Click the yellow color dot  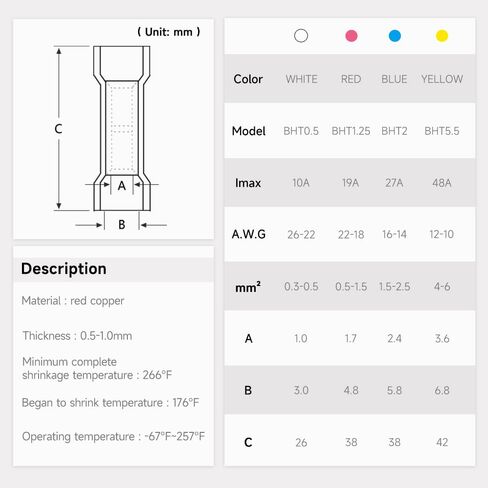point(442,36)
